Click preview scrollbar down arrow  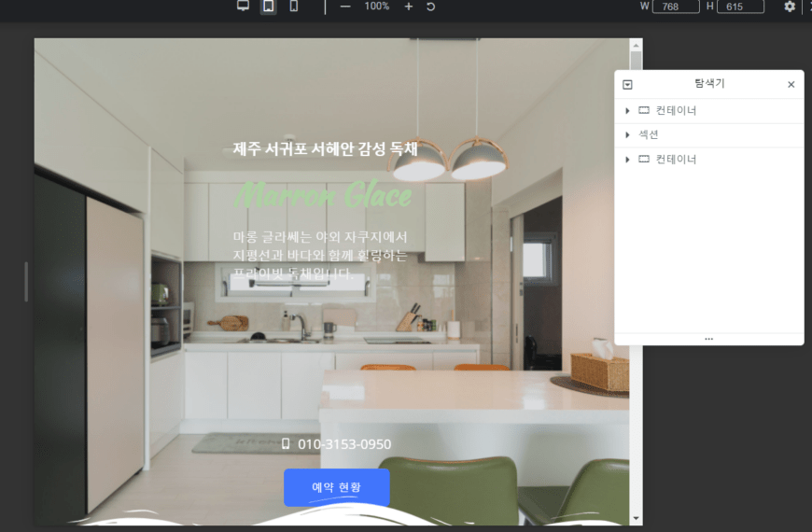(636, 518)
